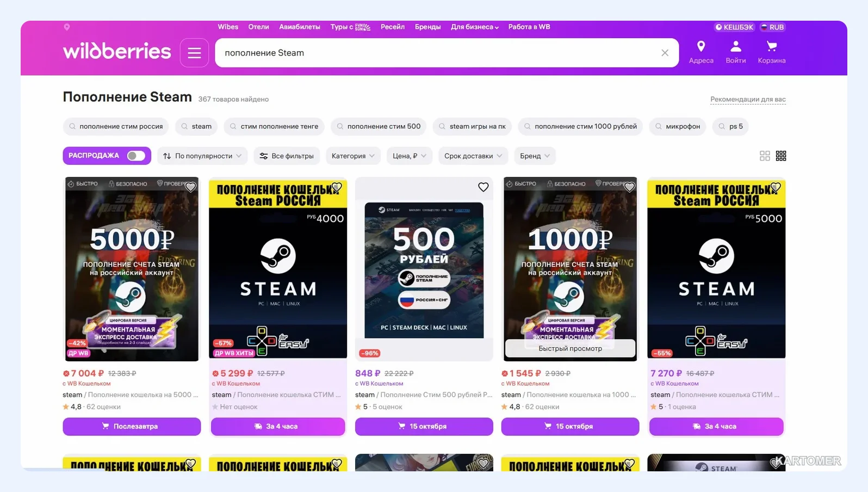Screen dimensions: 868x492
Task: Select suggestion steam игры на пк
Action: (472, 126)
